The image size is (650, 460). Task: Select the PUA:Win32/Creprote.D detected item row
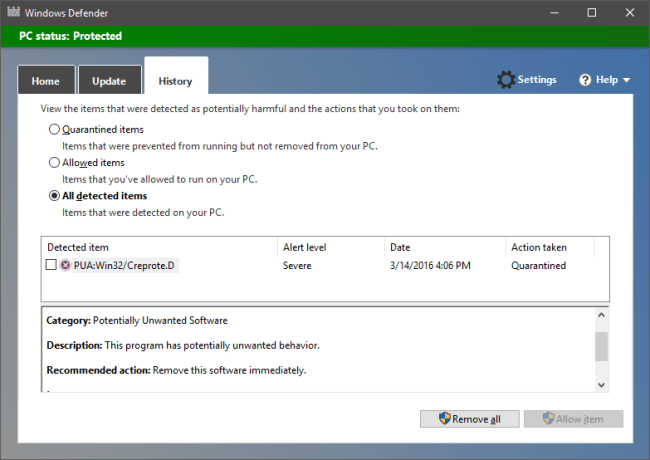pos(125,266)
